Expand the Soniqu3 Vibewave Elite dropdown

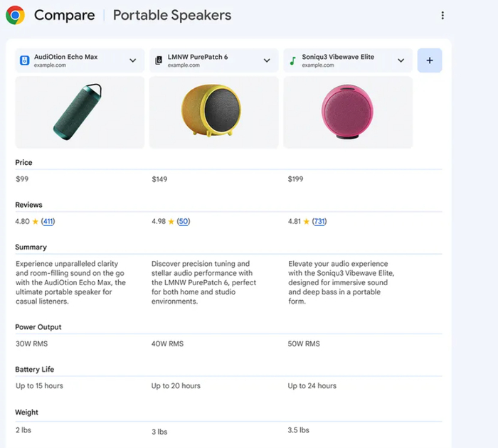(401, 60)
